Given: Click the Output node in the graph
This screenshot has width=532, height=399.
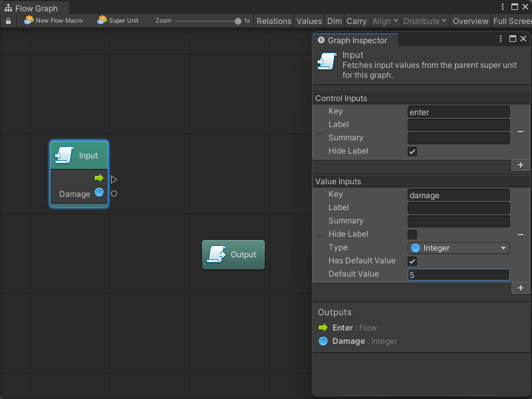Looking at the screenshot, I should (x=233, y=255).
